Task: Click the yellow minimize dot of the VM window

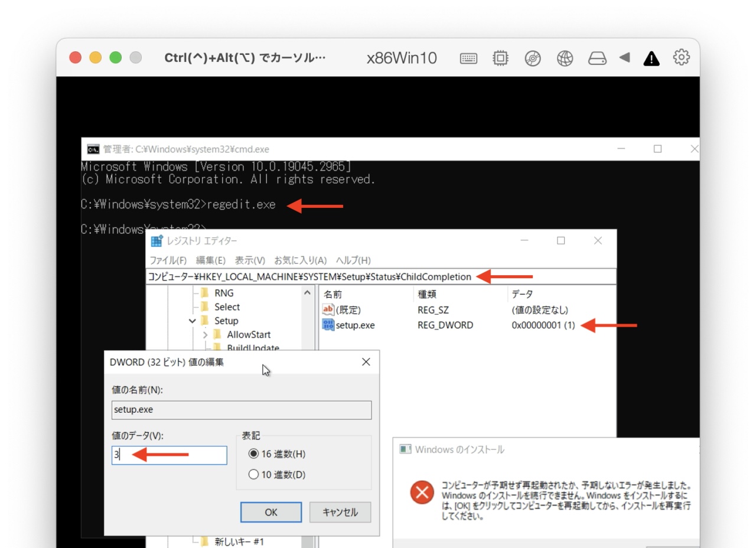Action: coord(95,58)
